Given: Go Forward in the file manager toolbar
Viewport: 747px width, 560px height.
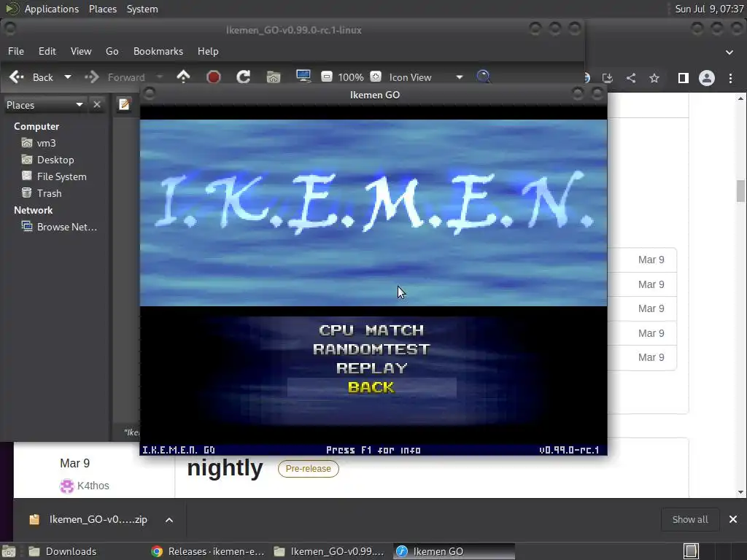Looking at the screenshot, I should [115, 77].
